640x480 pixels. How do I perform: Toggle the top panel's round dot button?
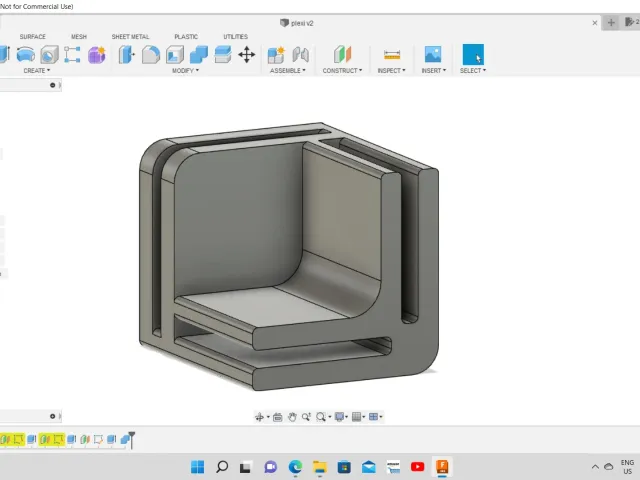click(x=53, y=85)
